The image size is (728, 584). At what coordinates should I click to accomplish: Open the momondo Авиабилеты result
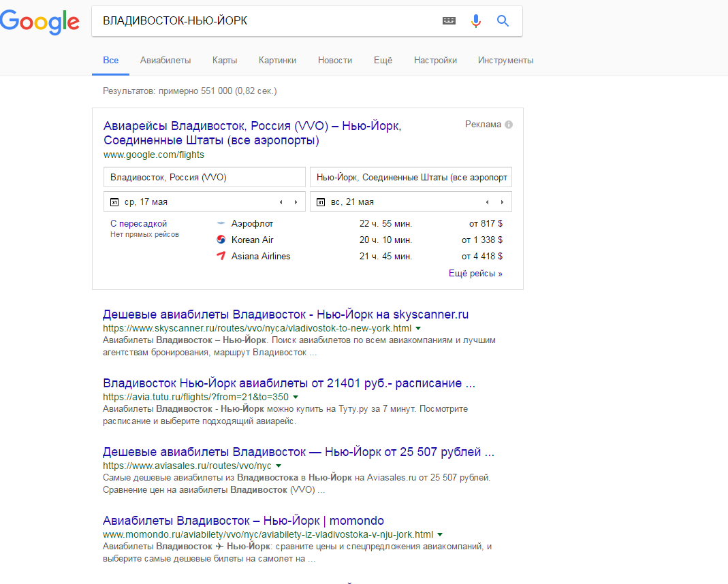[243, 521]
